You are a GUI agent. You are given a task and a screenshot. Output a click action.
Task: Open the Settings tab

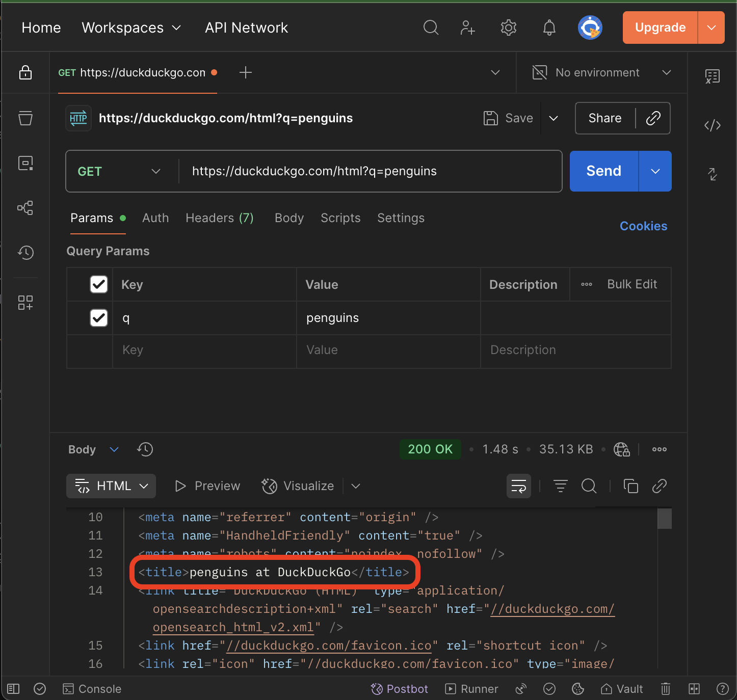click(401, 218)
